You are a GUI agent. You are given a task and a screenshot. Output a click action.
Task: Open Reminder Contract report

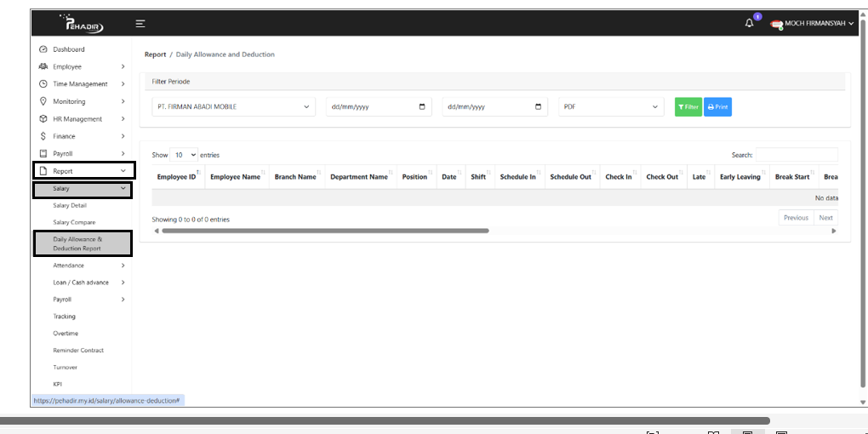[x=78, y=351]
